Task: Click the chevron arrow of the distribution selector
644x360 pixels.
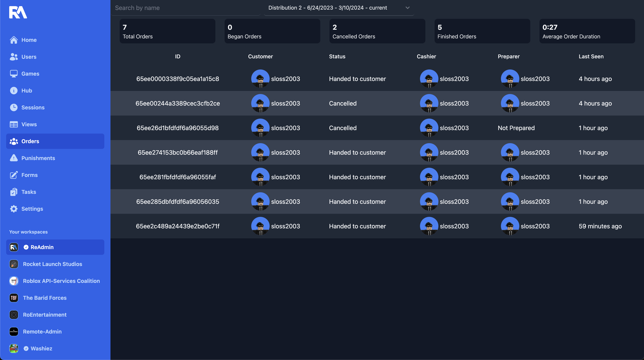Action: coord(408,8)
